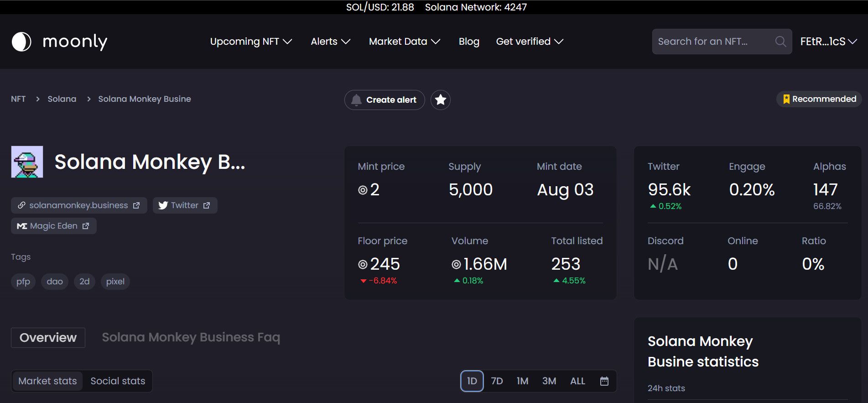Viewport: 868px width, 403px height.
Task: Click the 2d tag
Action: (x=84, y=282)
